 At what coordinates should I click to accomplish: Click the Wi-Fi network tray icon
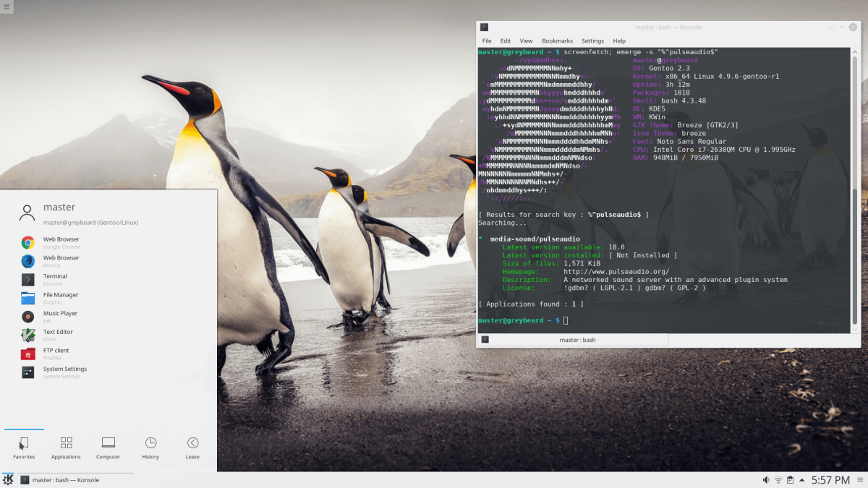(x=778, y=479)
